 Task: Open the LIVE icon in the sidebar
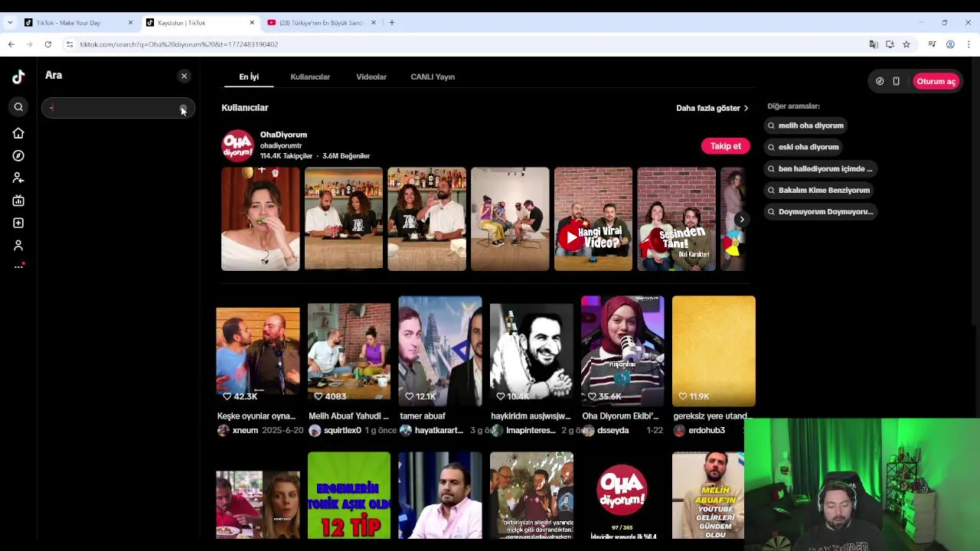pos(18,201)
